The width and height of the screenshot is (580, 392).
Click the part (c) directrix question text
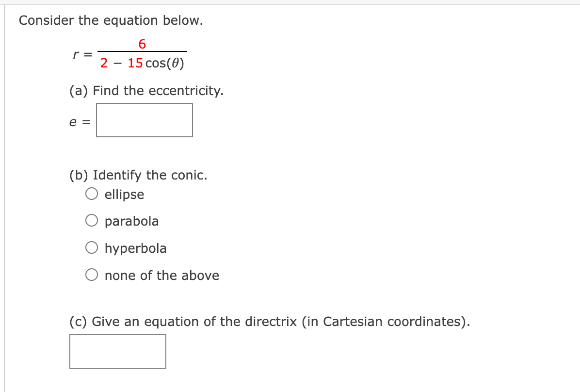click(x=269, y=321)
